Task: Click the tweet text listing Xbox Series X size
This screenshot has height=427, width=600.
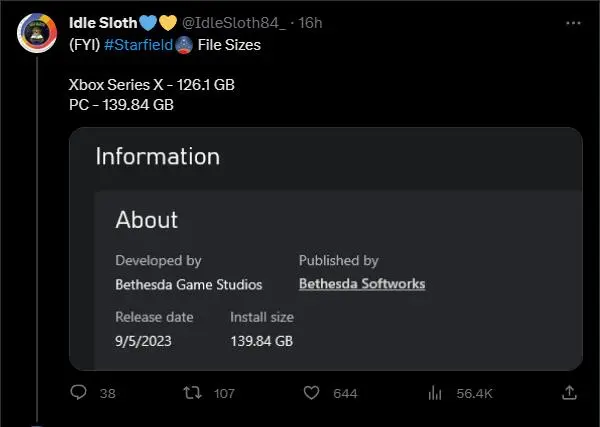Action: (x=151, y=85)
